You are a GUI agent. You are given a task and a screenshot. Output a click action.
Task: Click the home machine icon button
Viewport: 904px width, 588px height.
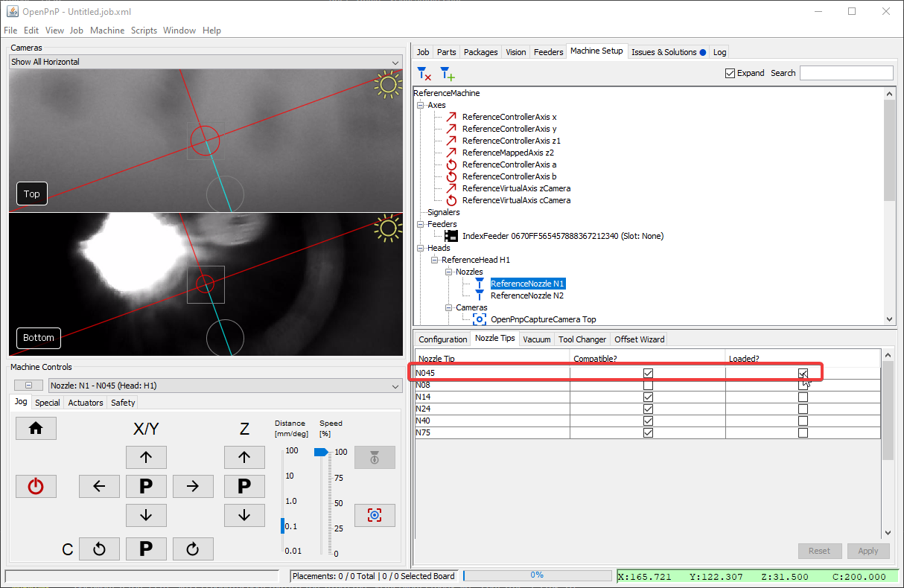pos(36,428)
